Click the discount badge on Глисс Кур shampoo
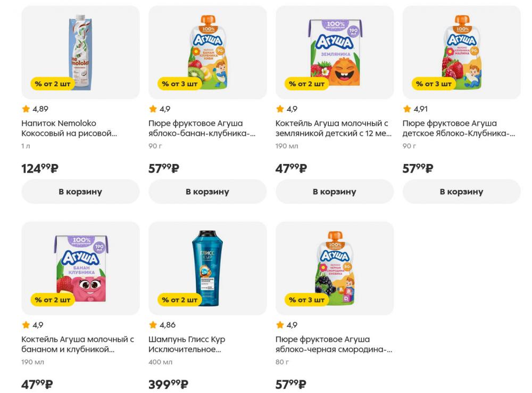Screen dimensions: 532x393 tap(180, 300)
